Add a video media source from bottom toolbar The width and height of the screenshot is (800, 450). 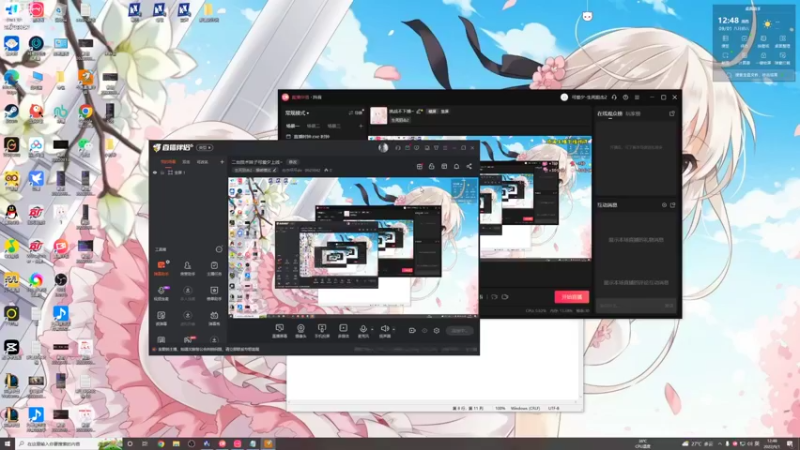point(343,331)
